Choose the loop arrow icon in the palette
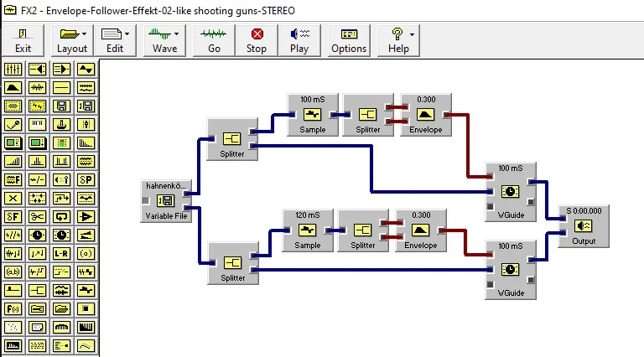The image size is (644, 357). click(x=61, y=217)
